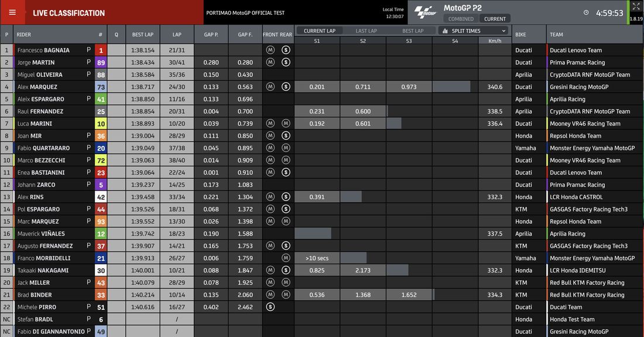Click Bezzecchi's rear tyre M icon

(x=286, y=160)
